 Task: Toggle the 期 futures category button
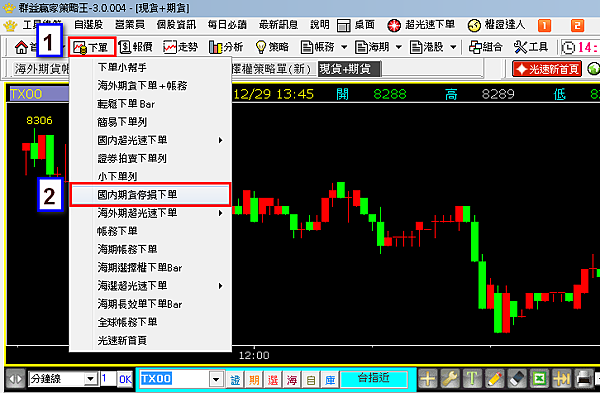tap(254, 380)
